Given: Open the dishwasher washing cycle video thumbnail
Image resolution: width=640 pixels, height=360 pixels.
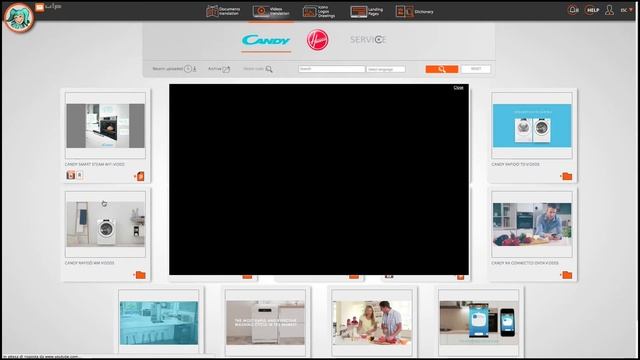Looking at the screenshot, I should coord(265,323).
